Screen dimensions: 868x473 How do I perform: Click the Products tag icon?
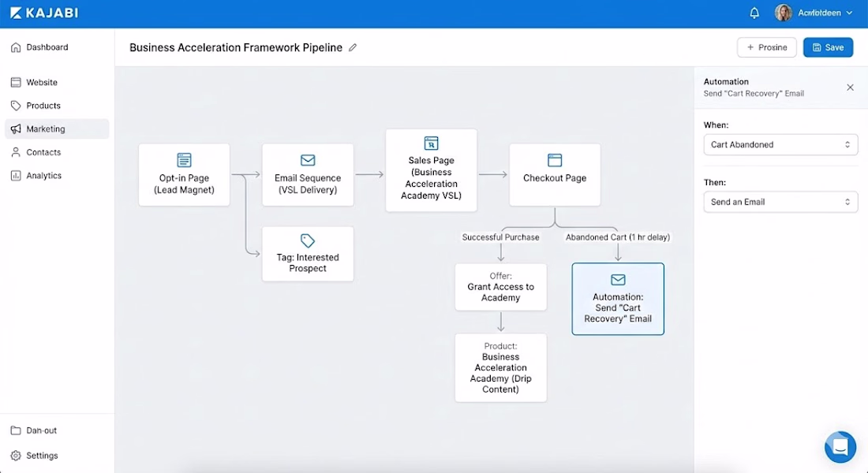click(16, 106)
